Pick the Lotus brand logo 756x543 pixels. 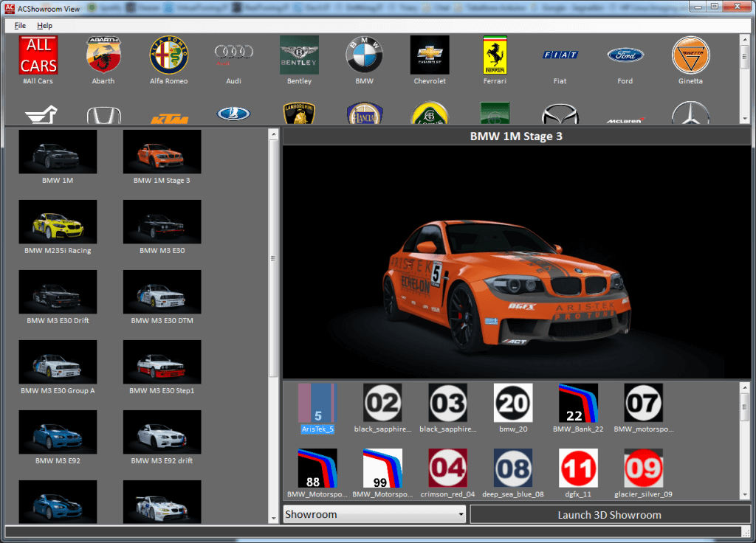pyautogui.click(x=430, y=113)
